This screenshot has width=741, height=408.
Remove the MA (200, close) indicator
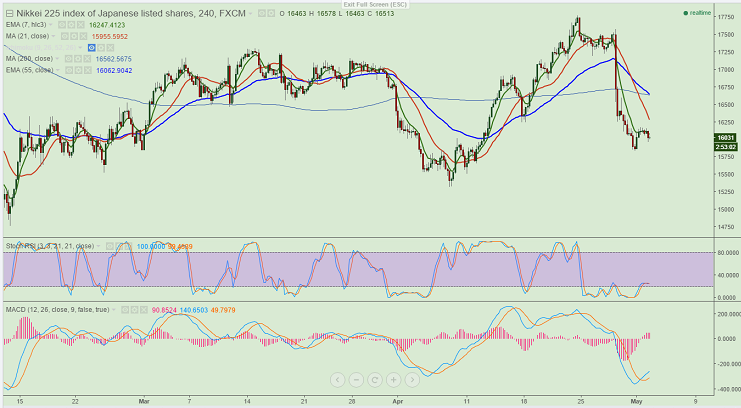point(87,59)
